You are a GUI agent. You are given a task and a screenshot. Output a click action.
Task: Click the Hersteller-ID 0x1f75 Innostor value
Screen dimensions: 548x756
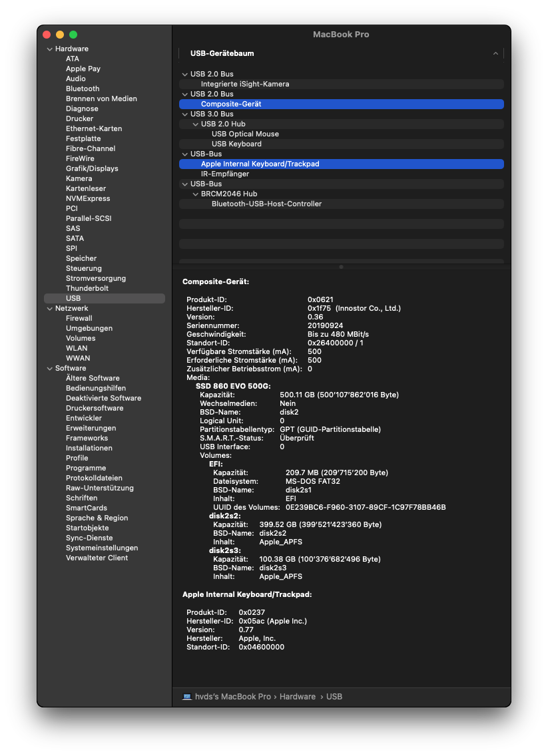click(354, 308)
